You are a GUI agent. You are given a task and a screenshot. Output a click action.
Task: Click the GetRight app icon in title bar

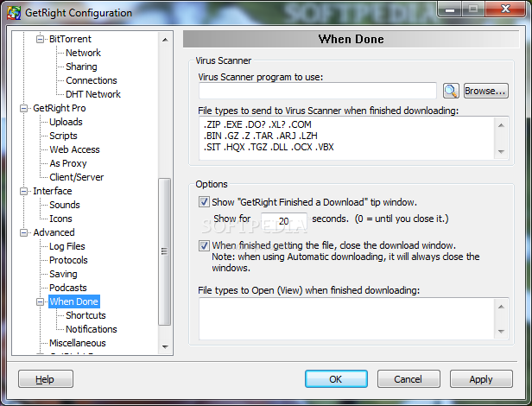pos(14,13)
